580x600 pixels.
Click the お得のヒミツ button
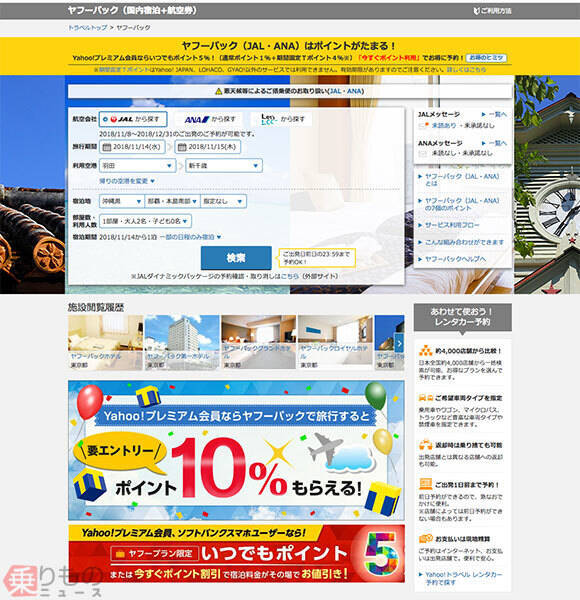point(486,58)
